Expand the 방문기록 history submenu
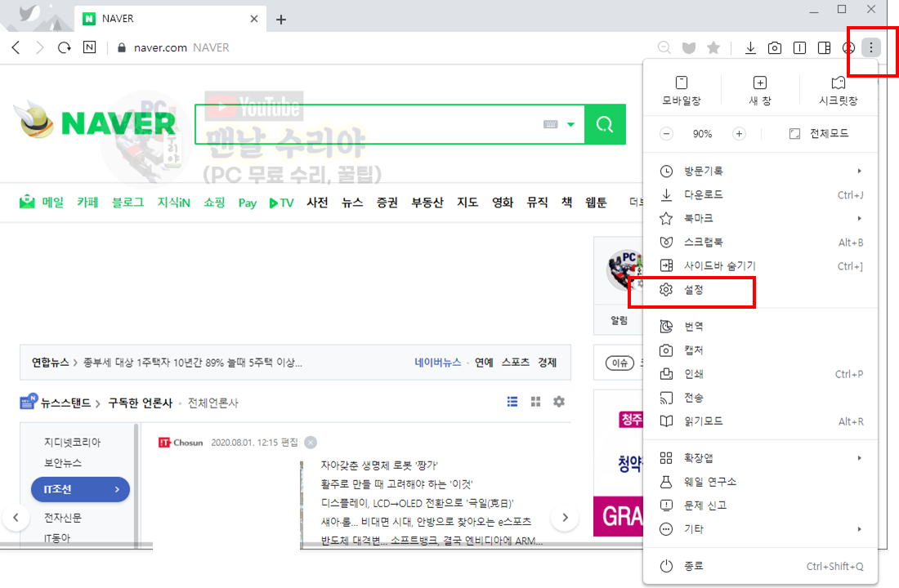This screenshot has height=588, width=899. click(x=761, y=171)
